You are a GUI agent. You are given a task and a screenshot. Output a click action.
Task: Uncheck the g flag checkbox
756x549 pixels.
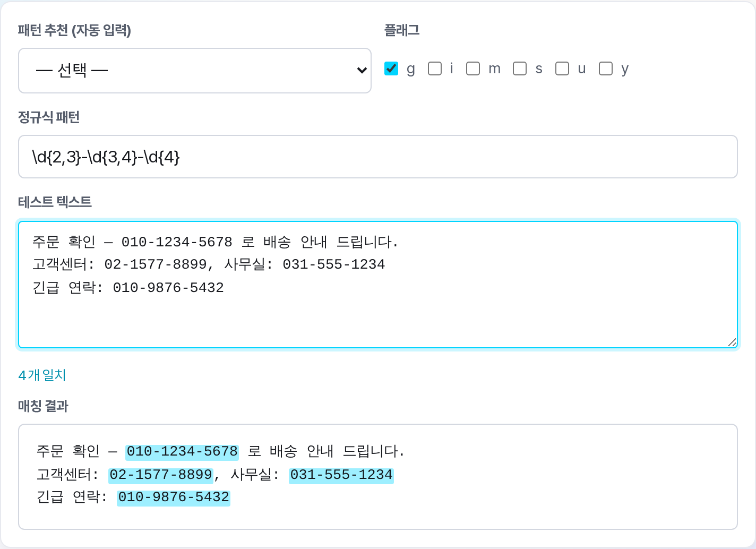point(391,68)
